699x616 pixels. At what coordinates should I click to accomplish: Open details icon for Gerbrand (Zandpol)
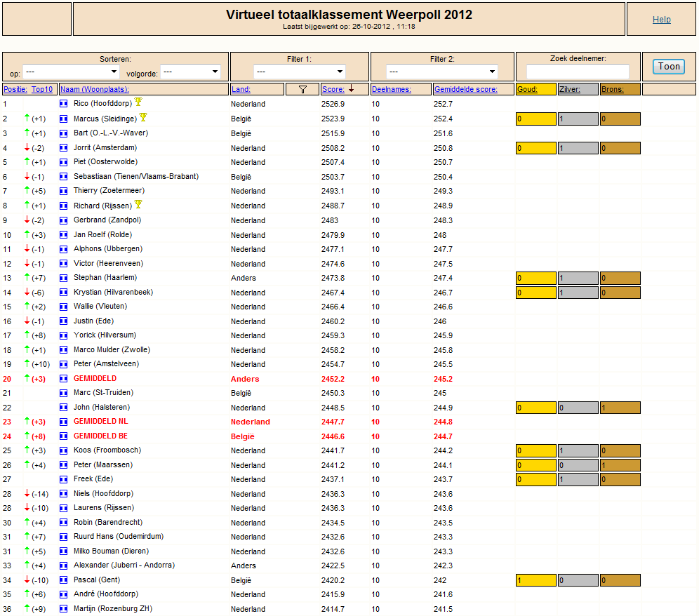pos(64,220)
